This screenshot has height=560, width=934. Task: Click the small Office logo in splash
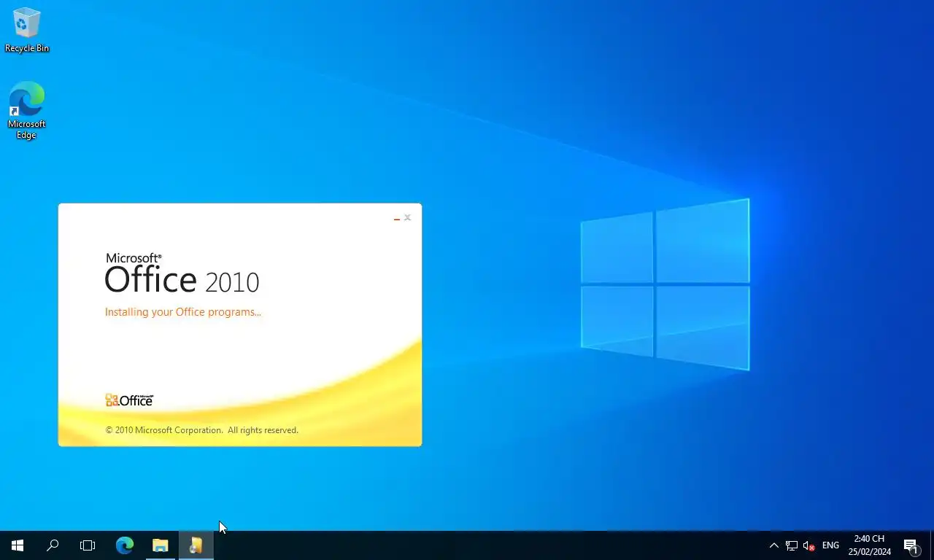[129, 400]
